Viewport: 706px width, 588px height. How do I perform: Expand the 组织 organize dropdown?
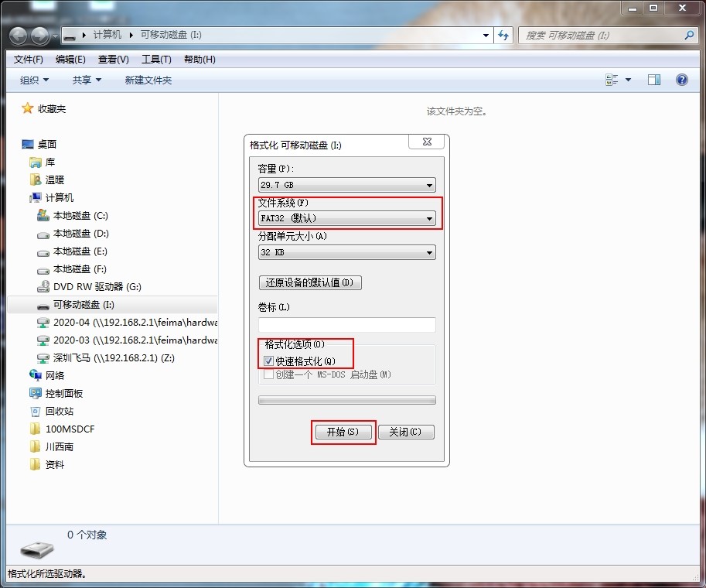point(34,80)
